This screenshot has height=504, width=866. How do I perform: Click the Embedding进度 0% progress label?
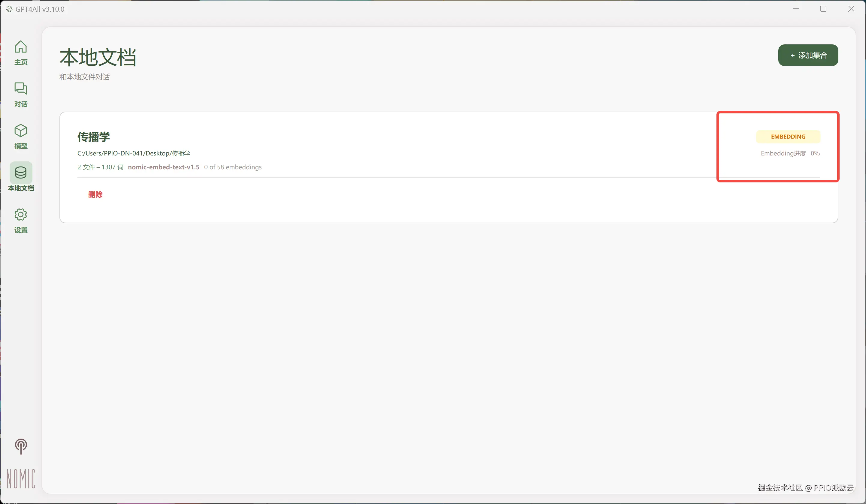(x=790, y=154)
